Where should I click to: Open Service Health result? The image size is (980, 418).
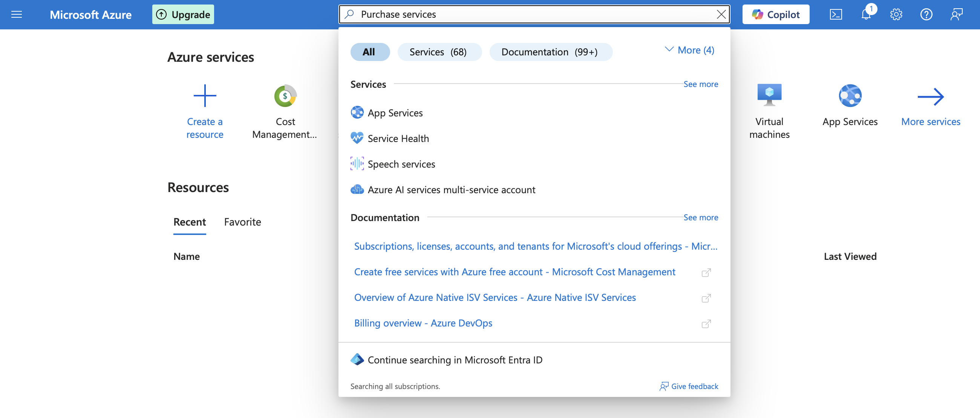[390, 138]
